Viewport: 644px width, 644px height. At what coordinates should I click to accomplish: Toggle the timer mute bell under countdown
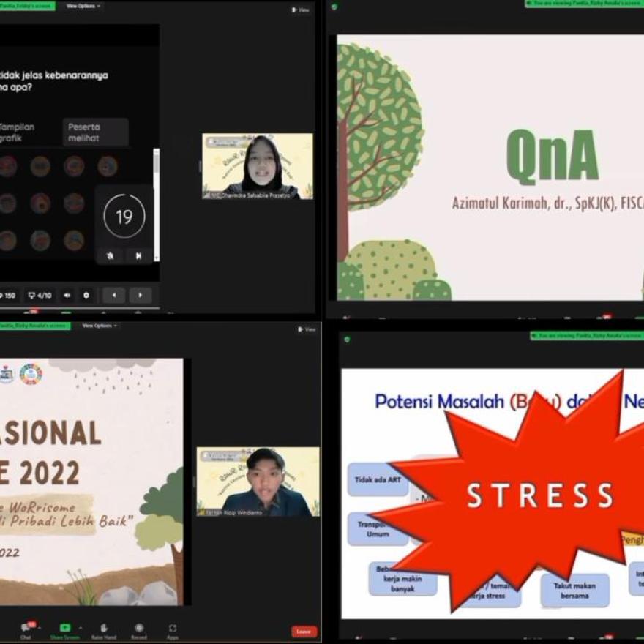click(x=110, y=255)
